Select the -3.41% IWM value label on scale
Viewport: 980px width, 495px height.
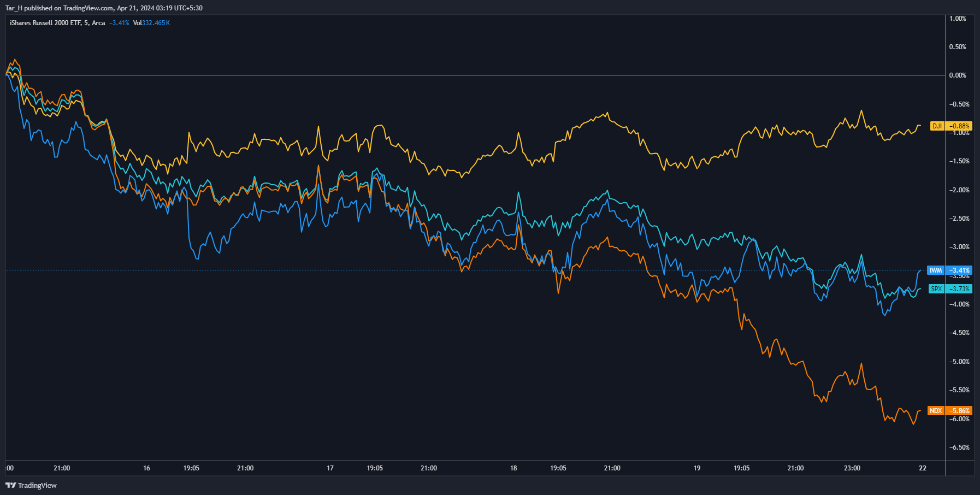(959, 270)
